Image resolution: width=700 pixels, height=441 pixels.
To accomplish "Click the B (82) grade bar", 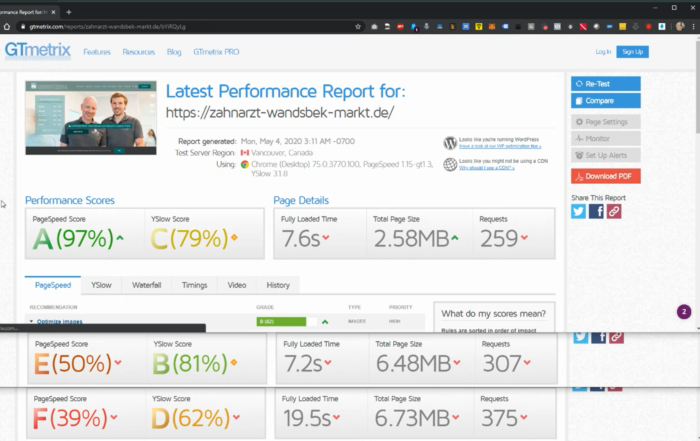I will (286, 321).
